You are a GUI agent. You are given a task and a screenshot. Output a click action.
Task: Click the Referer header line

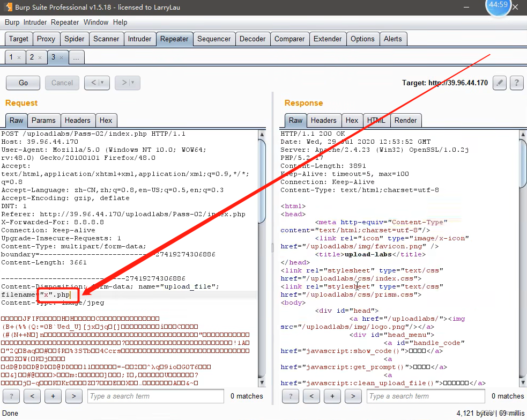tap(123, 214)
